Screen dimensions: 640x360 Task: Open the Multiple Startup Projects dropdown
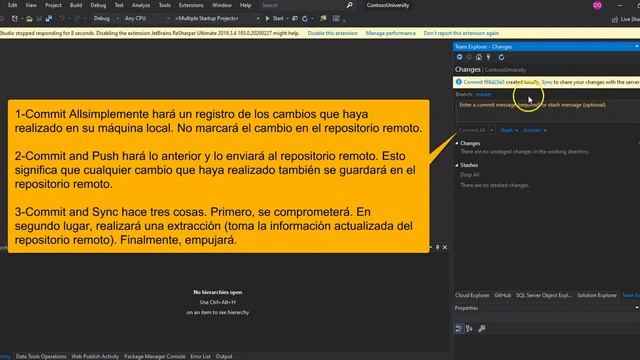point(217,18)
